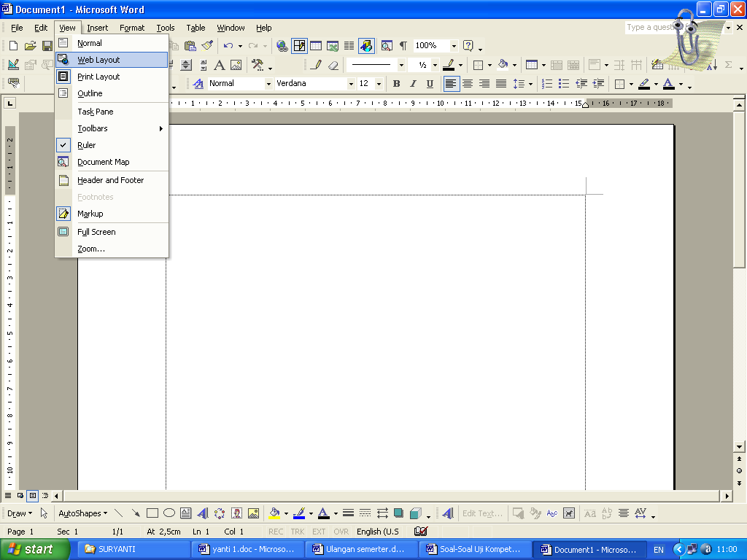Click the Font Color A swatch
The width and height of the screenshot is (747, 560).
pyautogui.click(x=669, y=84)
